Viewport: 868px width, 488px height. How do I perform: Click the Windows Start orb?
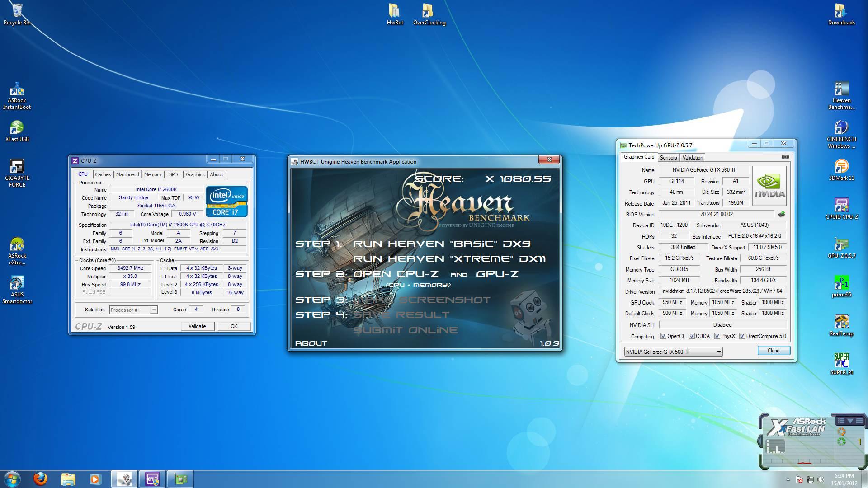pyautogui.click(x=12, y=479)
